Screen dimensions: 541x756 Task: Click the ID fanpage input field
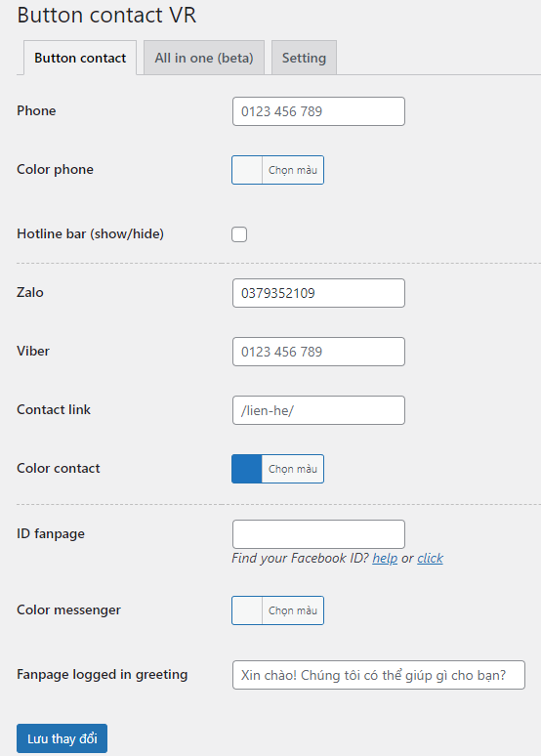[x=318, y=534]
